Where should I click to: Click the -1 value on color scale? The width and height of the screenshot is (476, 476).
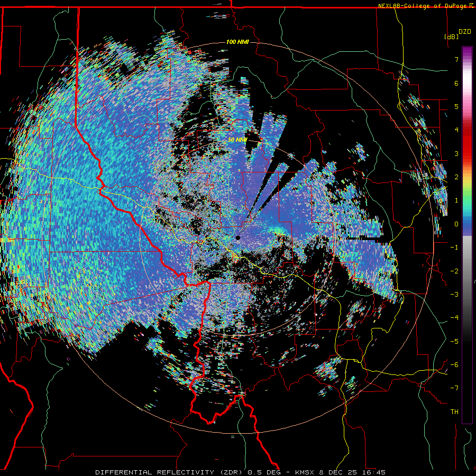coord(454,248)
